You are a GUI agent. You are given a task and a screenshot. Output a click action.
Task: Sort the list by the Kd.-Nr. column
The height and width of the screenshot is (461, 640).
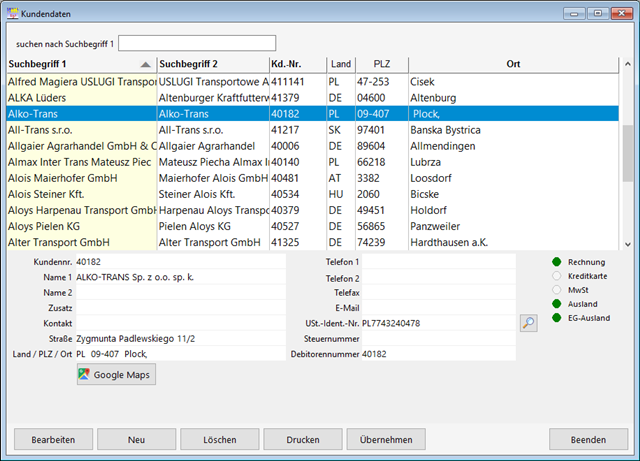[297, 64]
